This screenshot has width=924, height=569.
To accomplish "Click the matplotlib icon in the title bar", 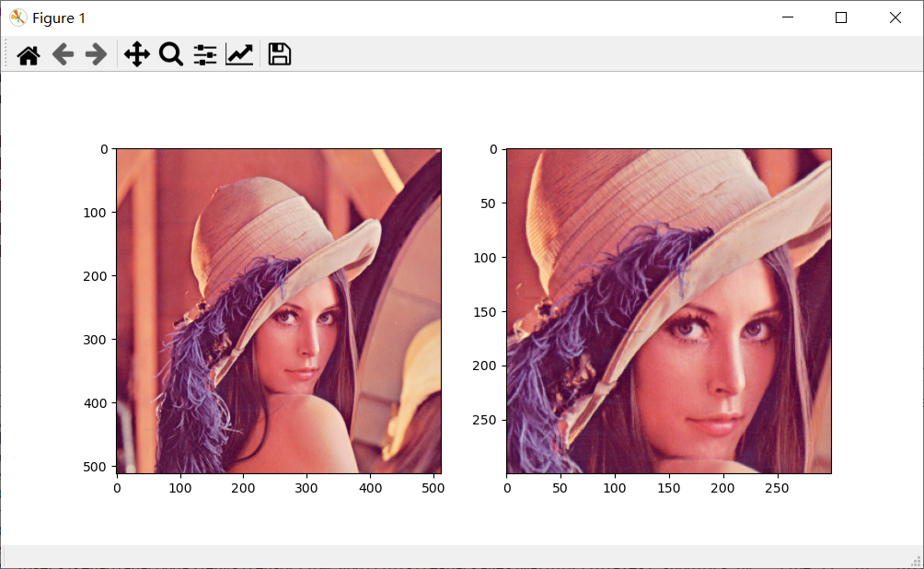I will [x=17, y=17].
